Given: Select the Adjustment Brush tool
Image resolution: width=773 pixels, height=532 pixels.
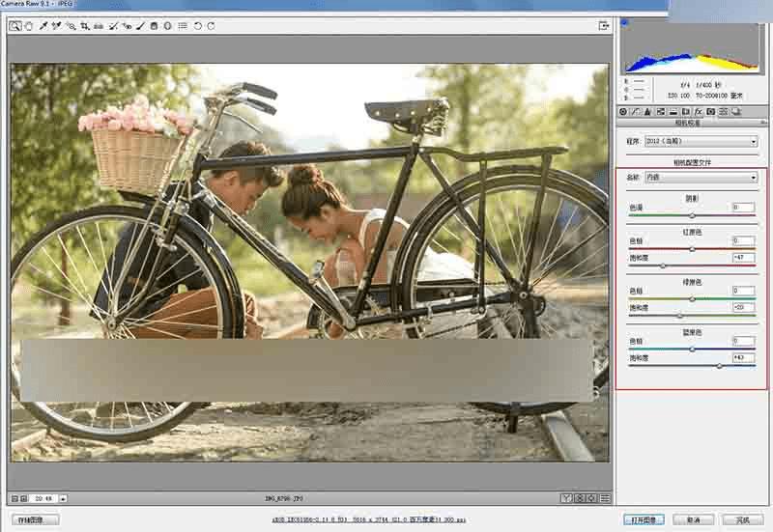Looking at the screenshot, I should 141,26.
